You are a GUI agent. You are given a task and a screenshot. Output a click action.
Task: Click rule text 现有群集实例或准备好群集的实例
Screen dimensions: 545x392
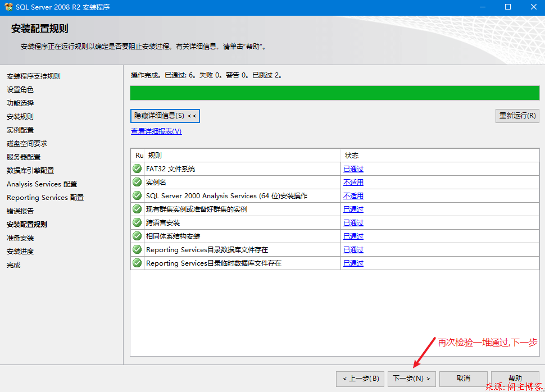pyautogui.click(x=197, y=209)
